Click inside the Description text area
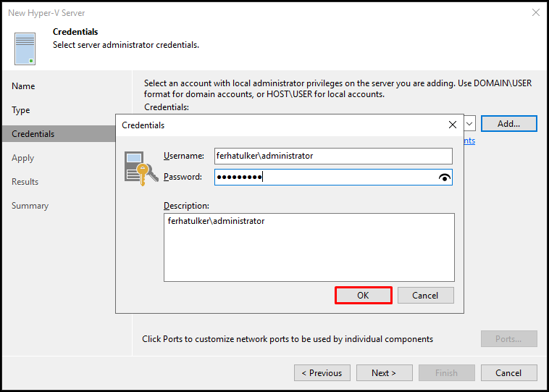Image resolution: width=549 pixels, height=392 pixels. (x=309, y=247)
